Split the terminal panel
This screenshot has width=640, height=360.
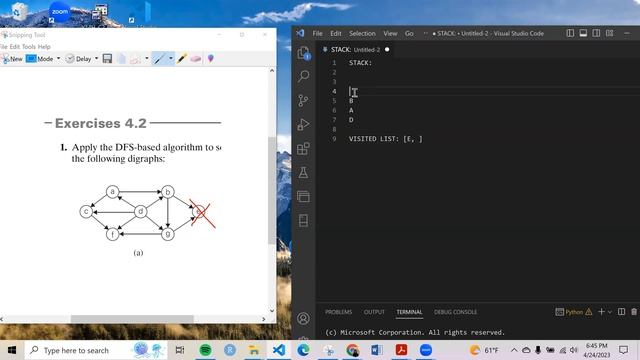pos(621,312)
